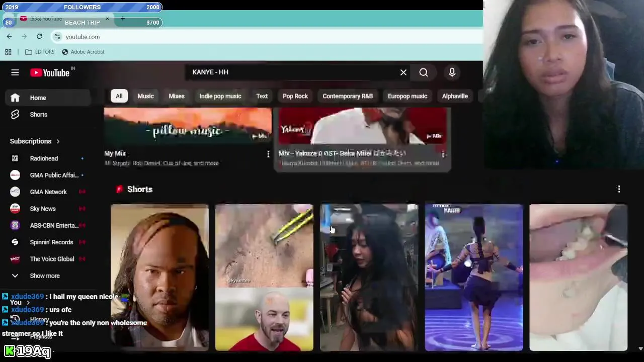The width and height of the screenshot is (644, 362).
Task: Open GMA Public Affairs channel
Action: (48, 175)
